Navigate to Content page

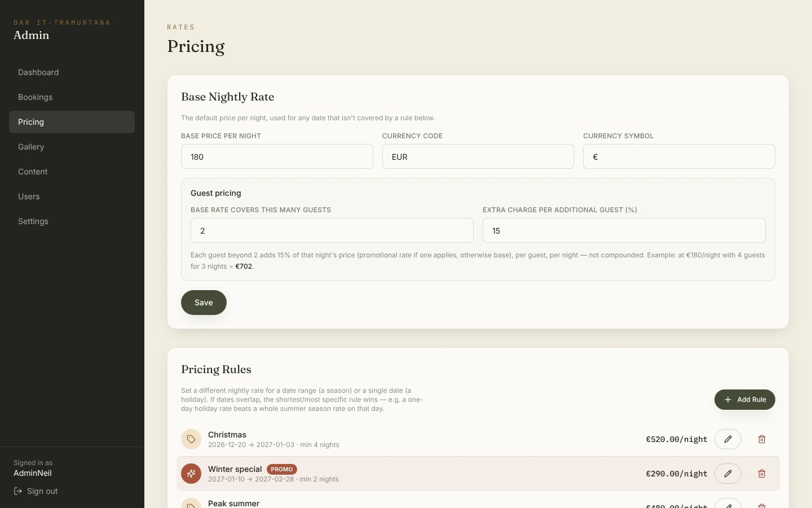72,172
